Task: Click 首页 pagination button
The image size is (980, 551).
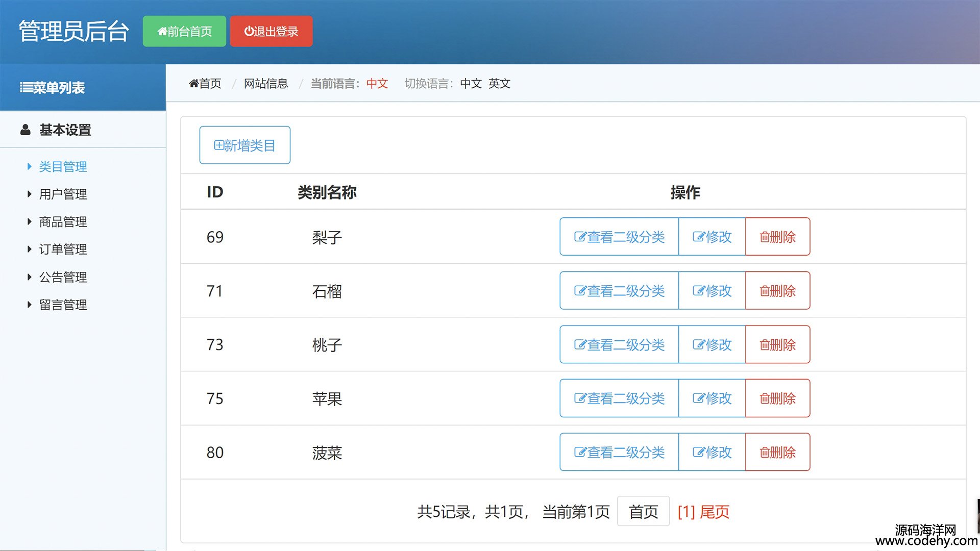Action: tap(643, 511)
